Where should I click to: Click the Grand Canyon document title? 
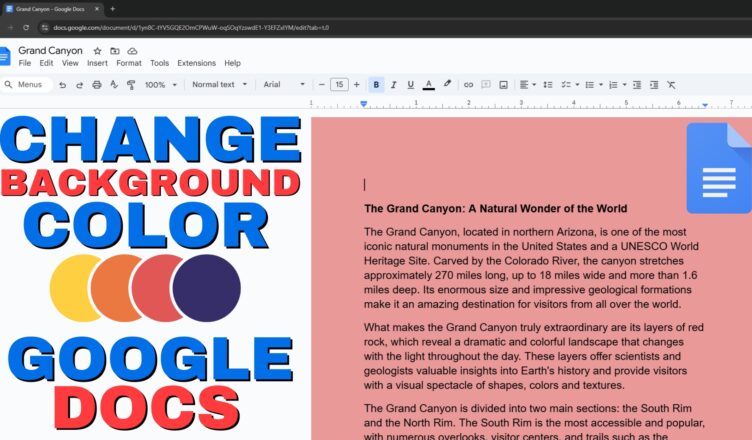tap(50, 50)
